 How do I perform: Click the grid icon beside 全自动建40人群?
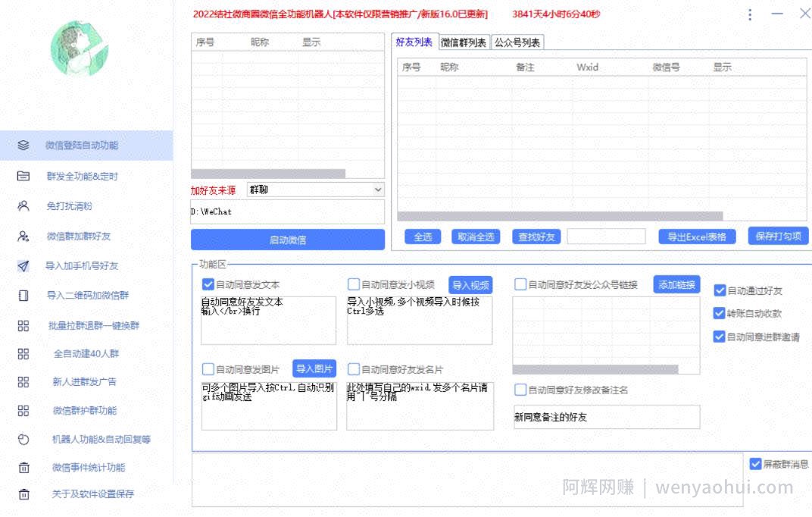pos(23,354)
